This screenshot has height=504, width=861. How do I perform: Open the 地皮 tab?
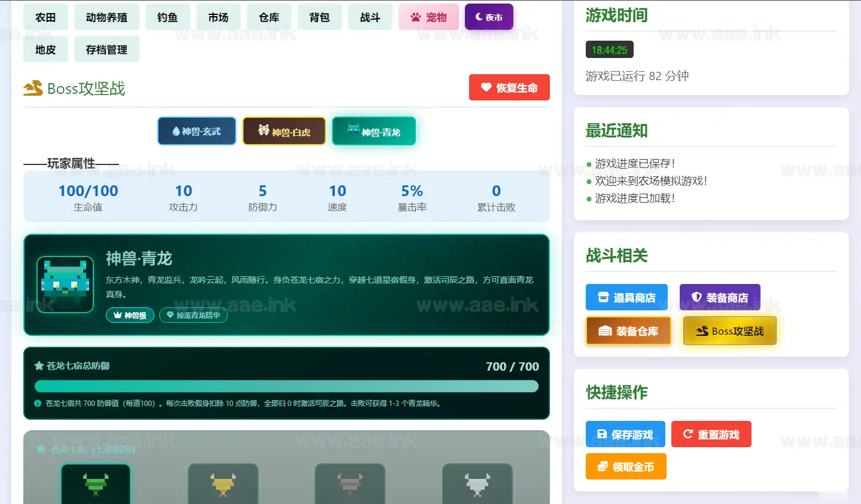click(45, 50)
